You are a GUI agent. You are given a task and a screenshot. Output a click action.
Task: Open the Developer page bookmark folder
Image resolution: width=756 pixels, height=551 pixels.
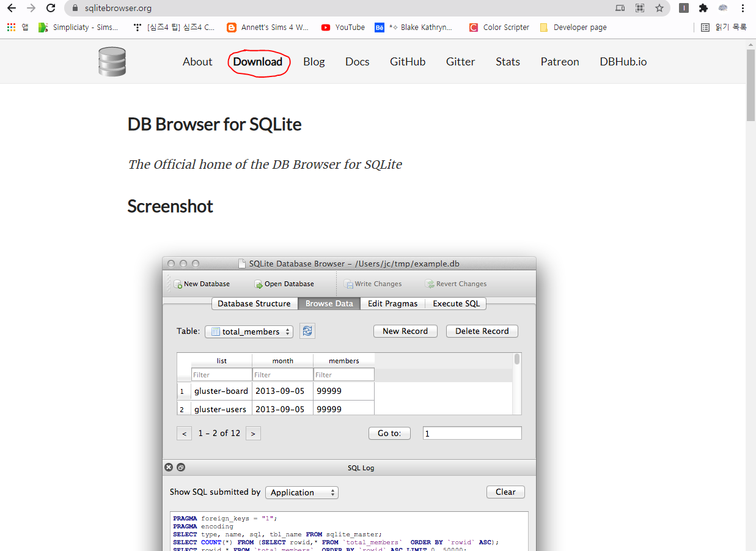[573, 27]
